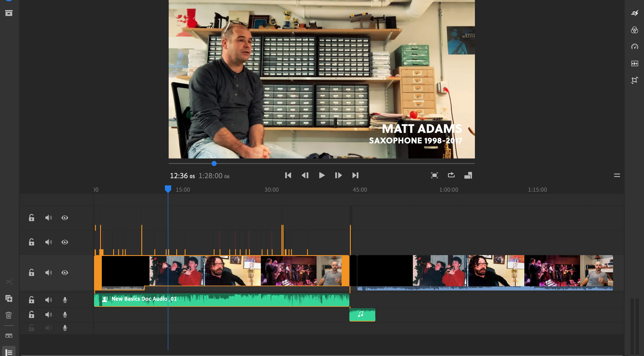The width and height of the screenshot is (644, 356).
Task: Jump to previous edit point
Action: (288, 175)
